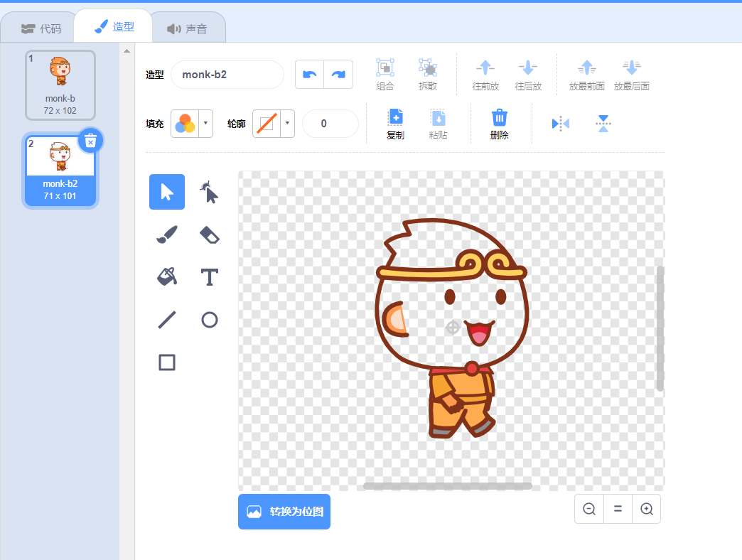Switch to the 代码 code tab

coord(41,28)
